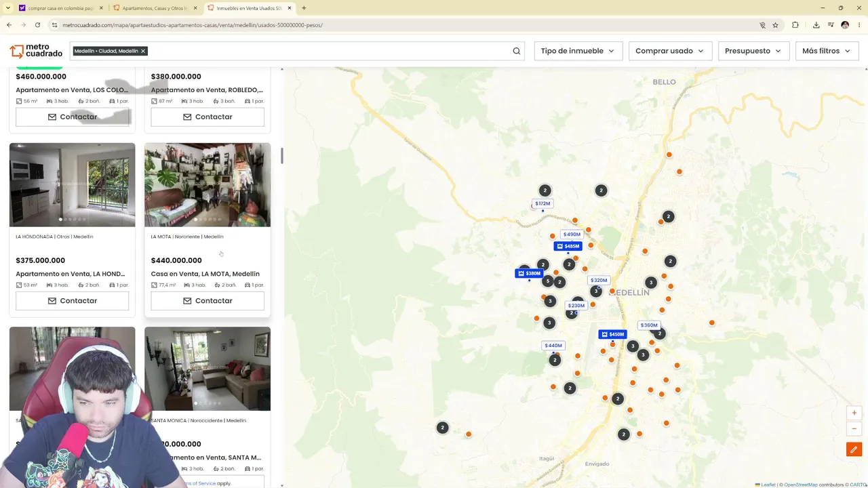Open the La Hondonada apartment photo

(72, 184)
